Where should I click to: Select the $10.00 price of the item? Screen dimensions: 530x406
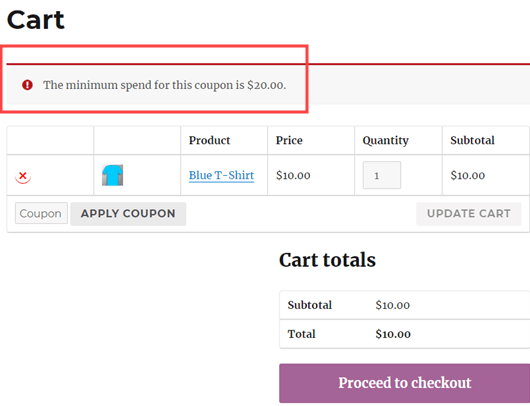(293, 175)
